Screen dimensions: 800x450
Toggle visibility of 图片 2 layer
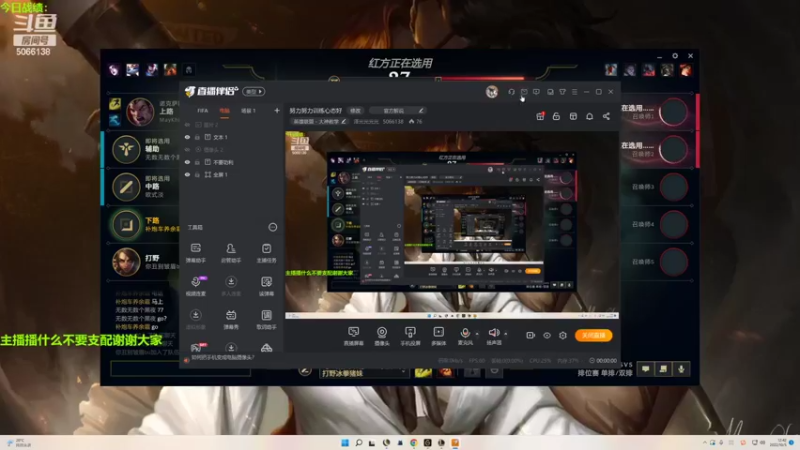click(x=187, y=125)
